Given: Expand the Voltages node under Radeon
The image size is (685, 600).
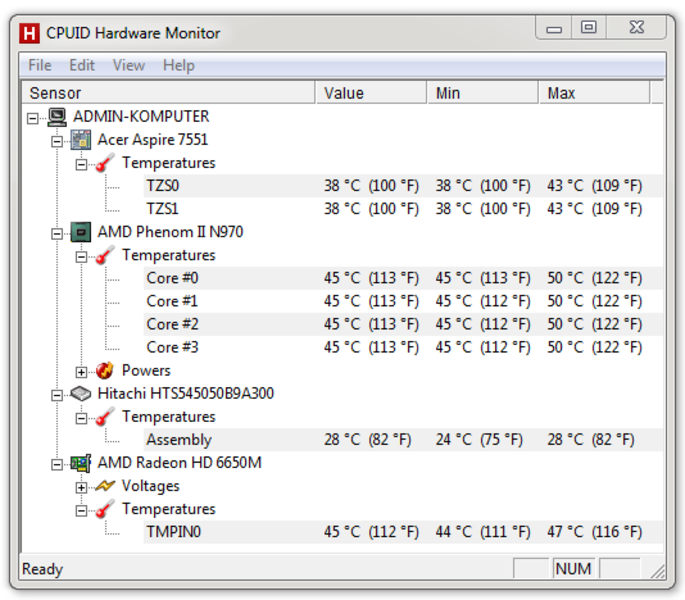Looking at the screenshot, I should click(81, 487).
